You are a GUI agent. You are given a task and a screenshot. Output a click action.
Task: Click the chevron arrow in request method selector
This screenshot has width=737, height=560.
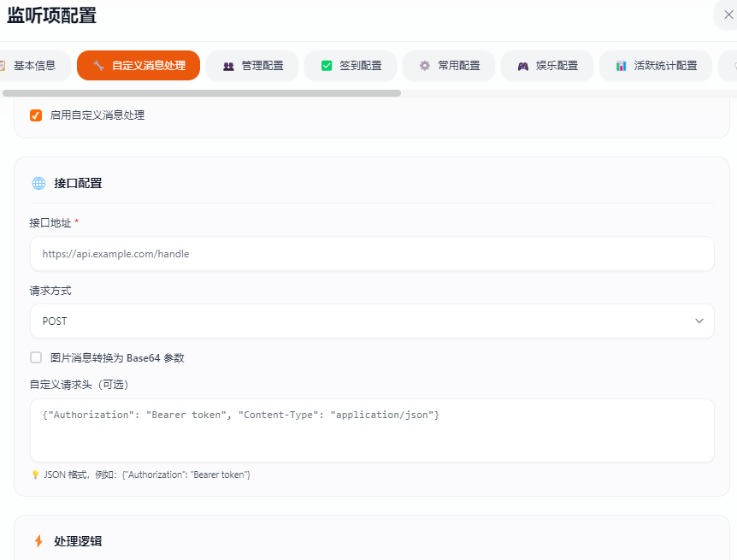pyautogui.click(x=699, y=321)
